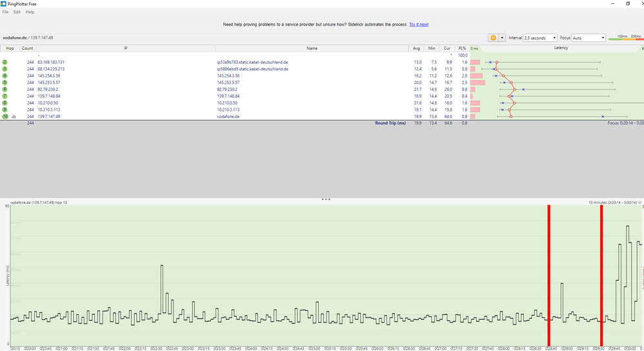This screenshot has width=644, height=351.
Task: Click hop 5 packet loss value 2,5
Action: [x=464, y=83]
